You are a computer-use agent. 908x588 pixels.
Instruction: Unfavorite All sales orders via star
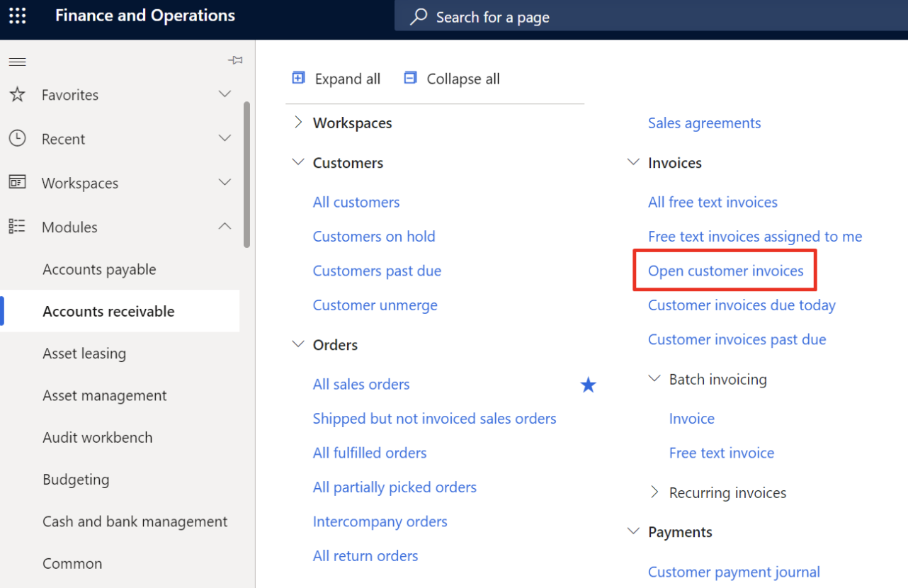click(x=588, y=385)
